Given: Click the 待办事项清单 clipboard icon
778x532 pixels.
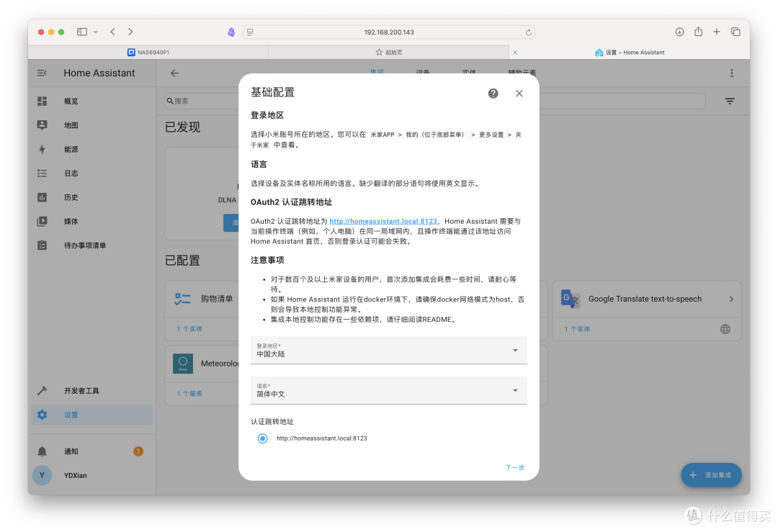Looking at the screenshot, I should (x=43, y=245).
